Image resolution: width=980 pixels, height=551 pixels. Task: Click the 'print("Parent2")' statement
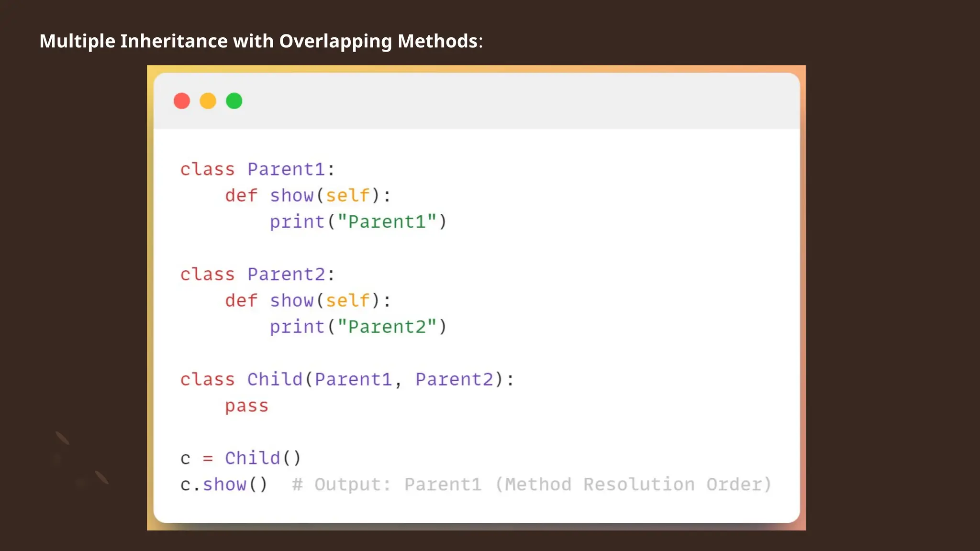coord(358,327)
